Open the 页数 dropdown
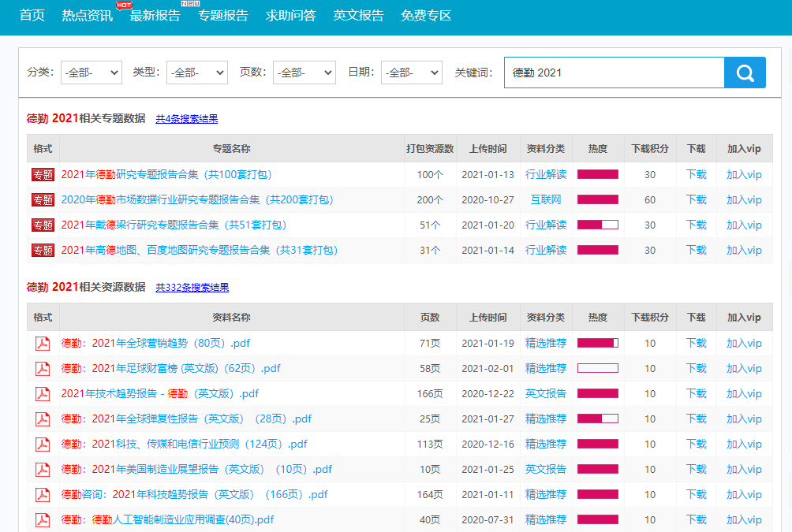This screenshot has width=792, height=532. [x=304, y=73]
